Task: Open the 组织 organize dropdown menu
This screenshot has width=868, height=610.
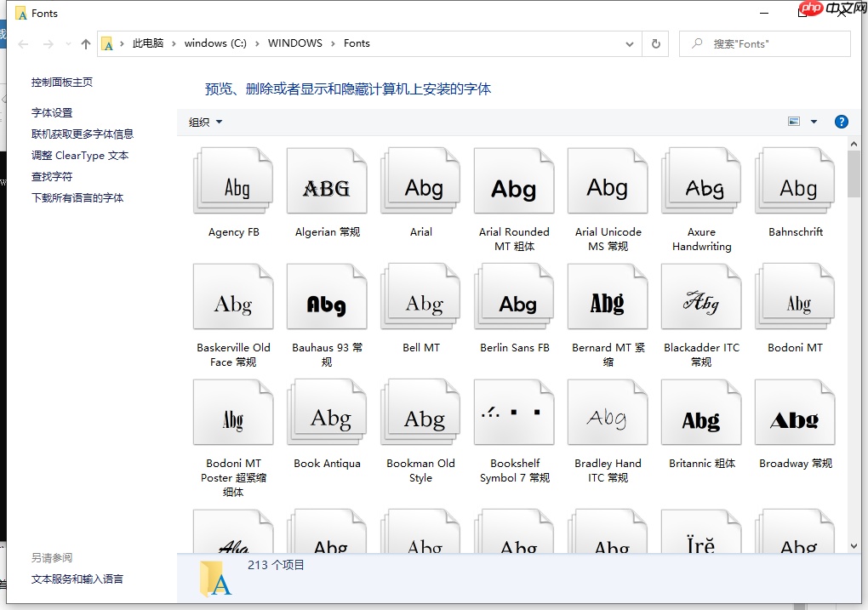Action: pos(205,123)
